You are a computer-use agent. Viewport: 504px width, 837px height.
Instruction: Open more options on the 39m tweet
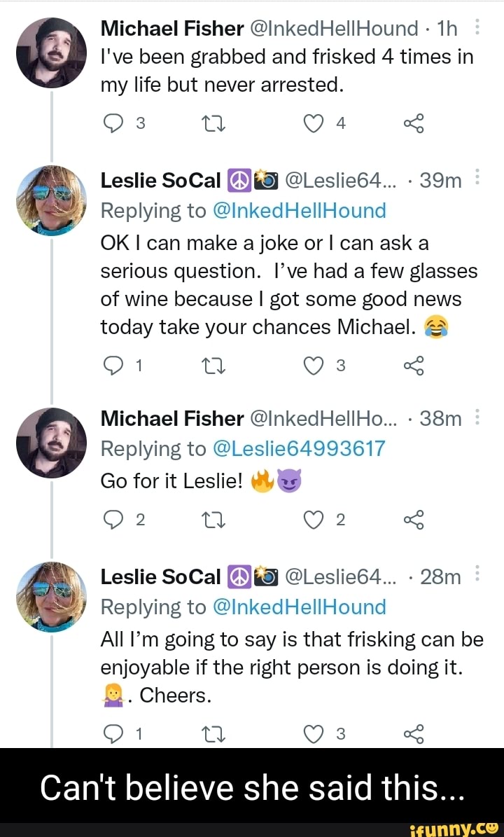(477, 181)
